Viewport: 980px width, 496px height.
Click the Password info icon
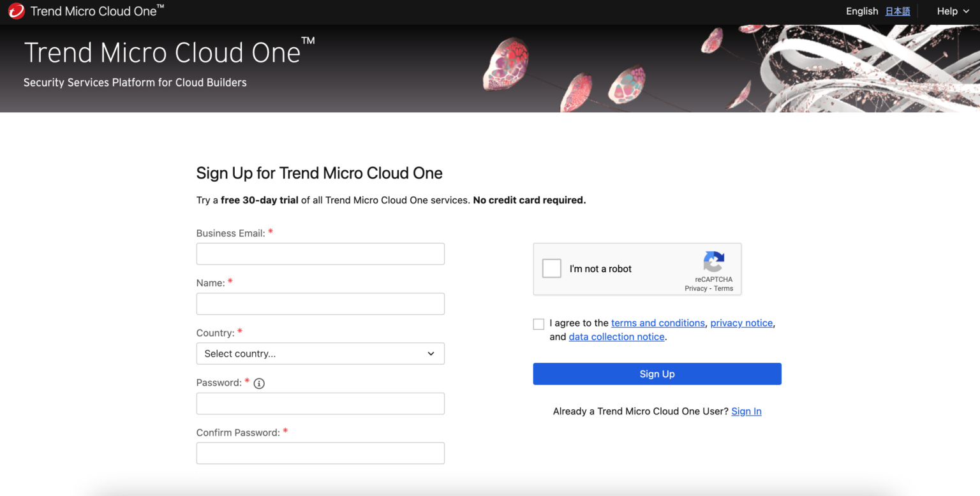click(259, 383)
